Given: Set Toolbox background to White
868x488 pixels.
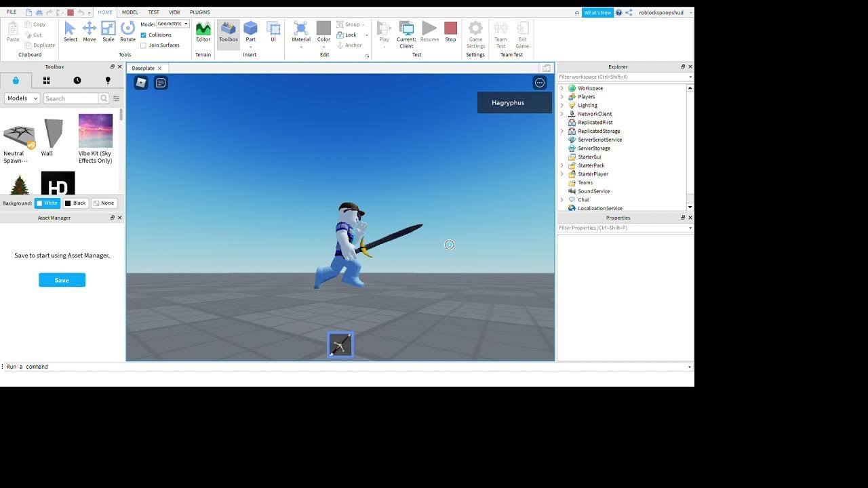Looking at the screenshot, I should (x=47, y=203).
